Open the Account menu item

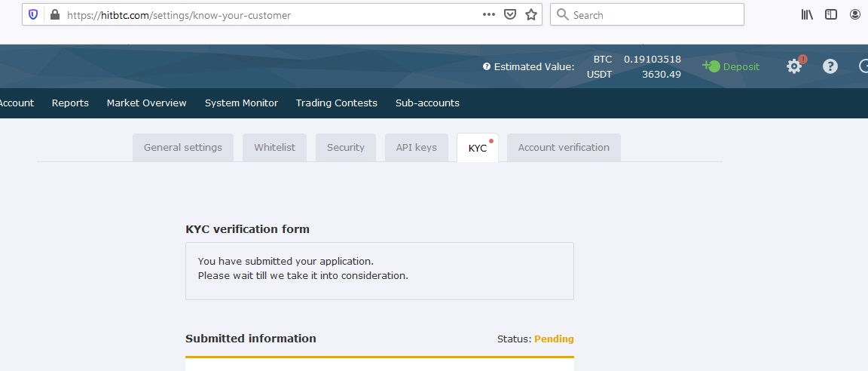(17, 103)
